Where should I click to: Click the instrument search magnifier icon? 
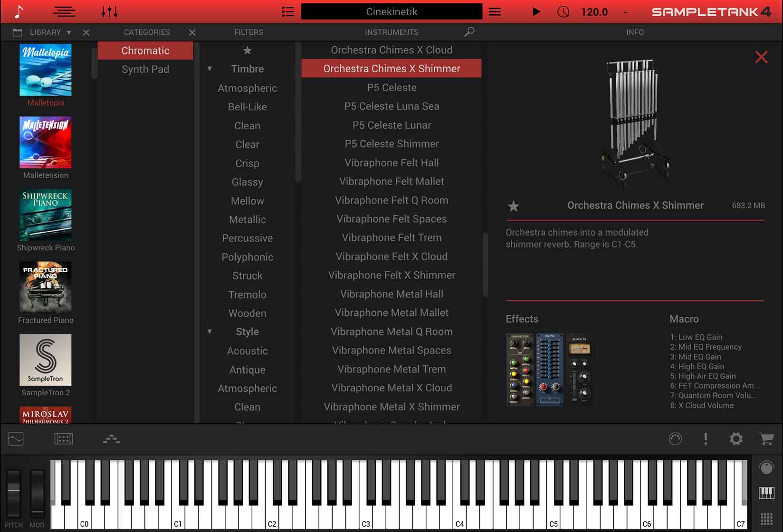click(469, 32)
